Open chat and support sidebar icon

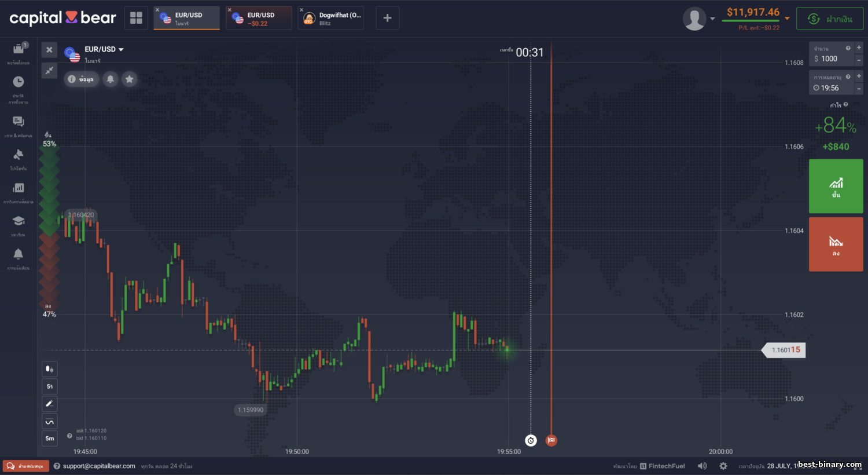[19, 122]
